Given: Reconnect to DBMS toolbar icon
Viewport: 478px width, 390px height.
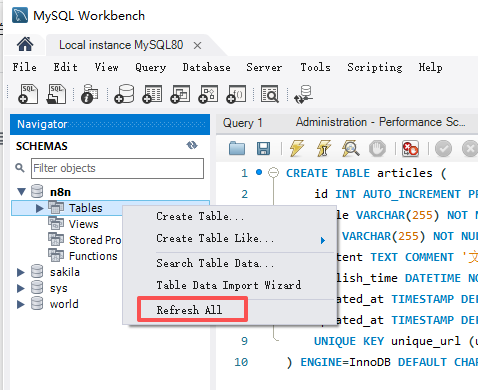Looking at the screenshot, I should [303, 95].
